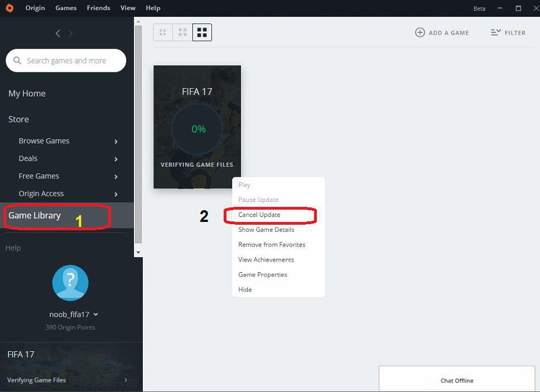Click the noob_fifa17 avatar picture
Image resolution: width=540 pixels, height=392 pixels.
tap(70, 283)
